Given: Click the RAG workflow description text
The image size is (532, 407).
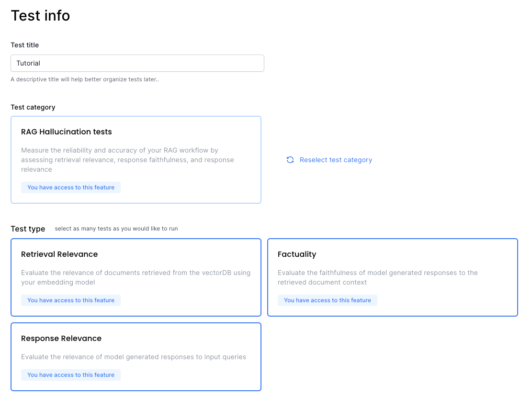Looking at the screenshot, I should [x=127, y=160].
